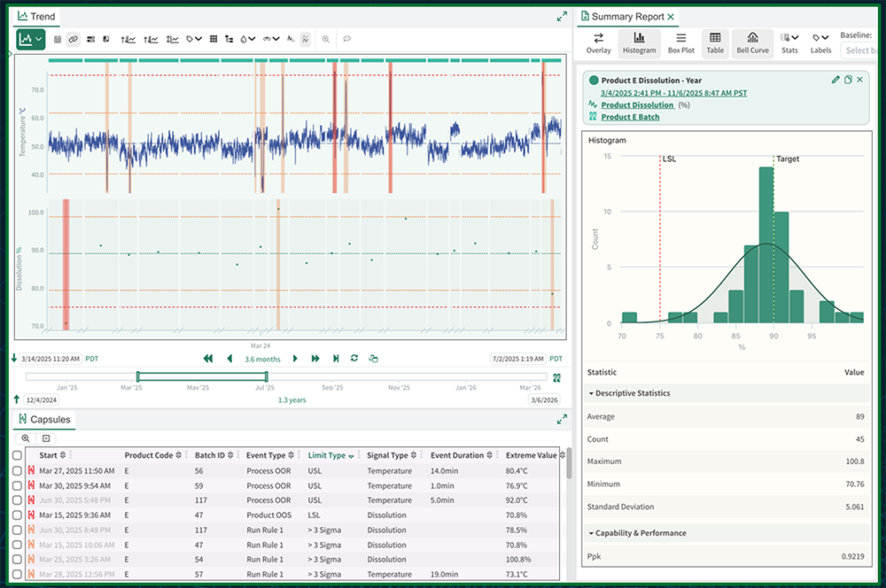
Task: Click the 1.3 years investigate range duration
Action: point(292,400)
